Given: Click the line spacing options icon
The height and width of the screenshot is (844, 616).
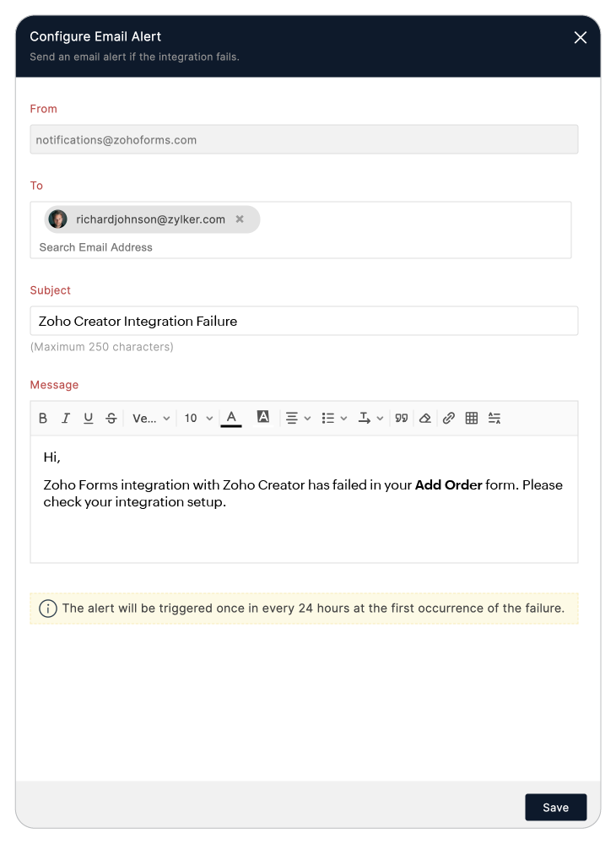Looking at the screenshot, I should [x=494, y=419].
